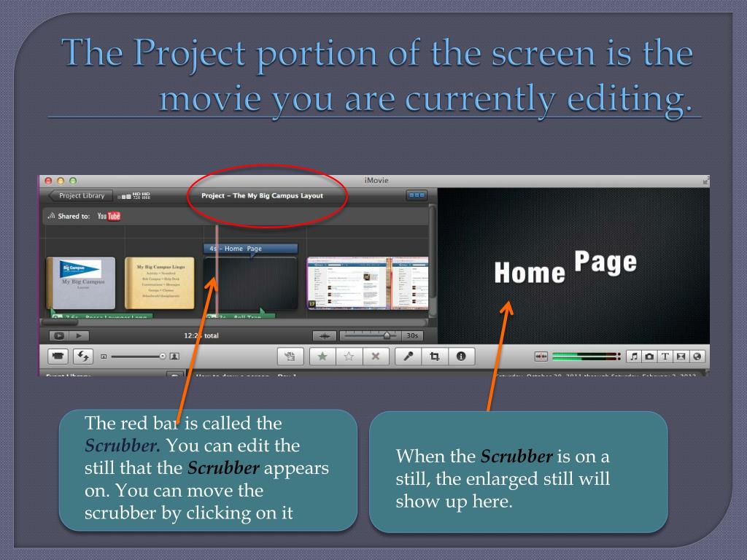Toggle audio waveform display in project

[x=325, y=336]
